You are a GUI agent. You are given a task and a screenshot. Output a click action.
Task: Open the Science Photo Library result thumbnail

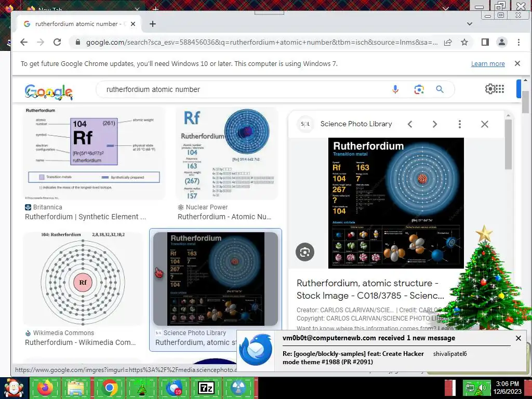[216, 279]
